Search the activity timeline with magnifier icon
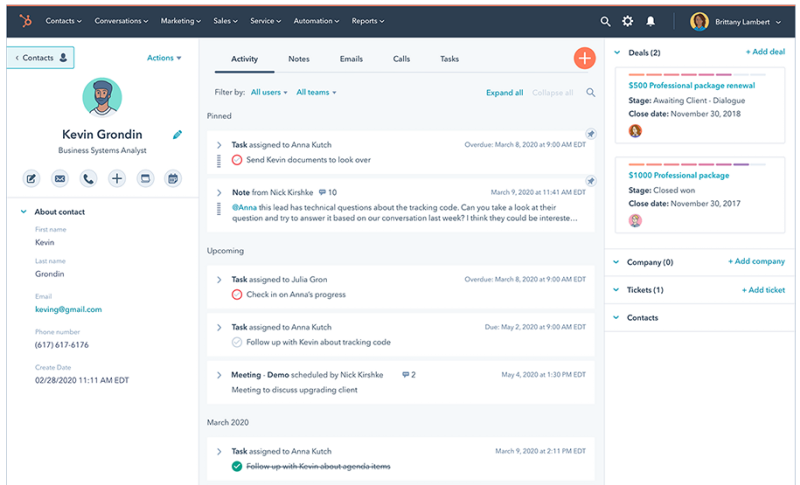The width and height of the screenshot is (800, 485). tap(590, 92)
